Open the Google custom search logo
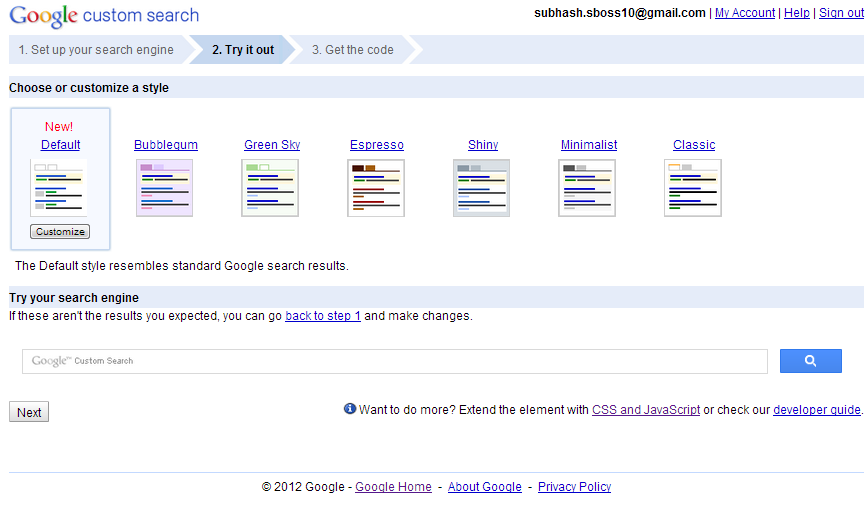This screenshot has height=524, width=868. (x=104, y=15)
